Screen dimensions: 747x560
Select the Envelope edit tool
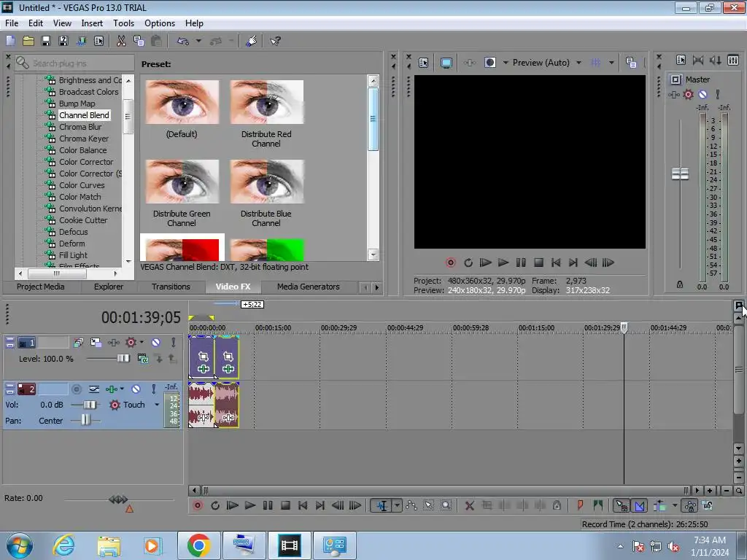[x=411, y=506]
